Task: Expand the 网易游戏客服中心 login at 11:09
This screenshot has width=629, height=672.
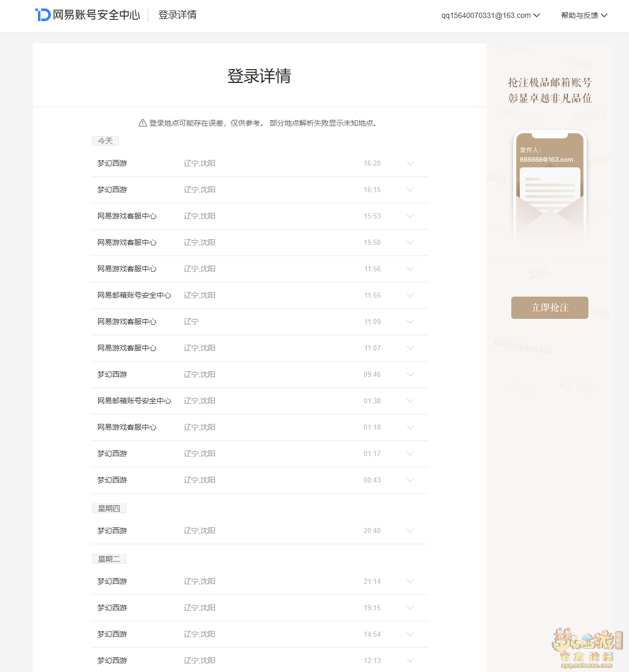Action: [410, 322]
